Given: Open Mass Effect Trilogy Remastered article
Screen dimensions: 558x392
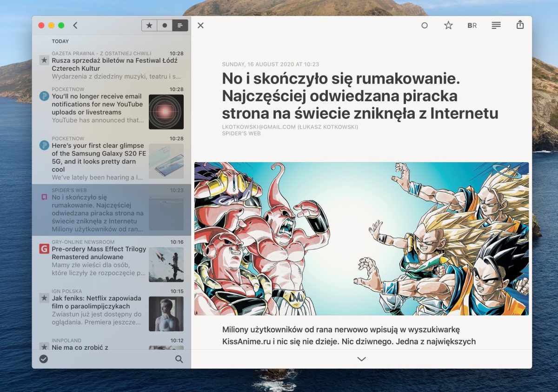Looking at the screenshot, I should 112,261.
